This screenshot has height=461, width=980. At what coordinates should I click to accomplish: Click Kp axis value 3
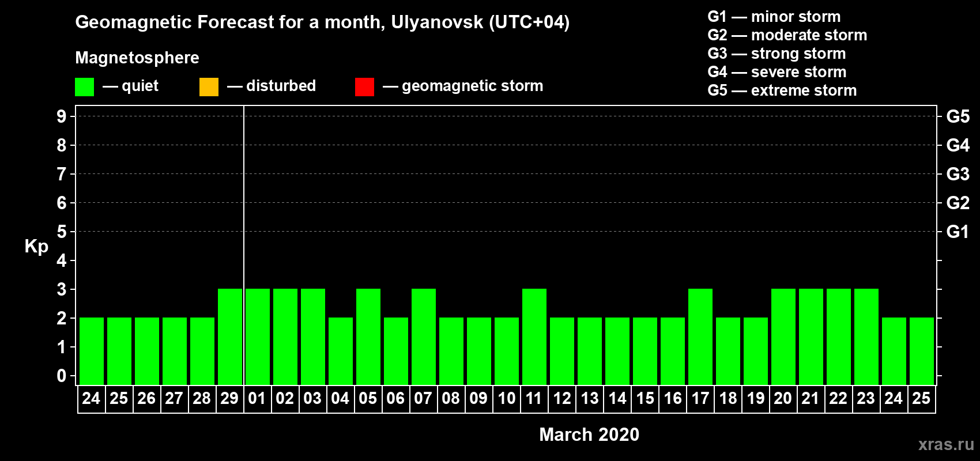[x=62, y=289]
